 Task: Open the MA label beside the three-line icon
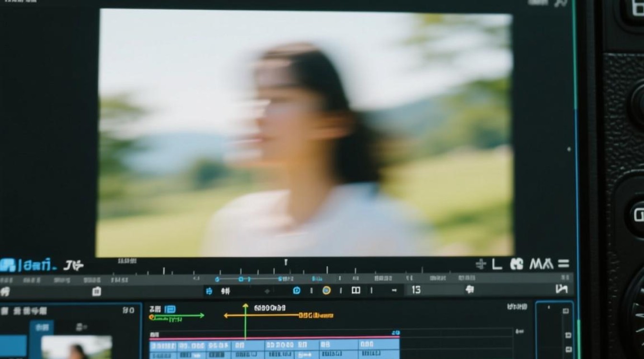[x=541, y=264]
